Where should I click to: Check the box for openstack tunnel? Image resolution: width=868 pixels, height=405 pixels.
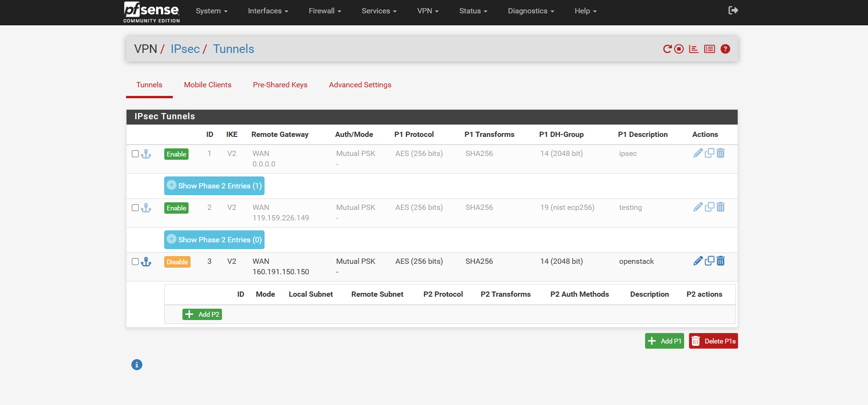135,261
